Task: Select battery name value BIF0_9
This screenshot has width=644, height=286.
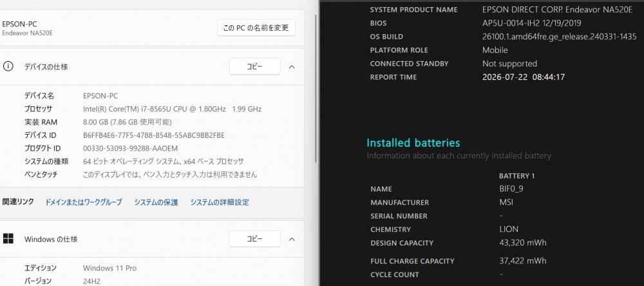Action: [x=511, y=189]
